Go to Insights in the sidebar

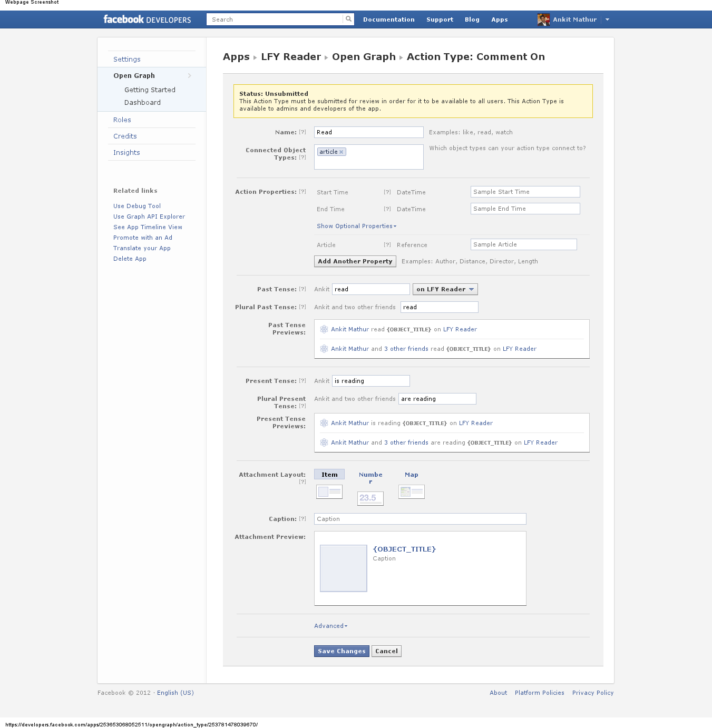click(126, 152)
